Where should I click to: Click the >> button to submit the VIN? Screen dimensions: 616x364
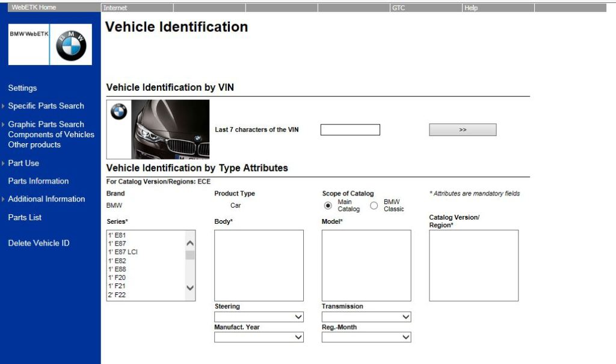(462, 129)
